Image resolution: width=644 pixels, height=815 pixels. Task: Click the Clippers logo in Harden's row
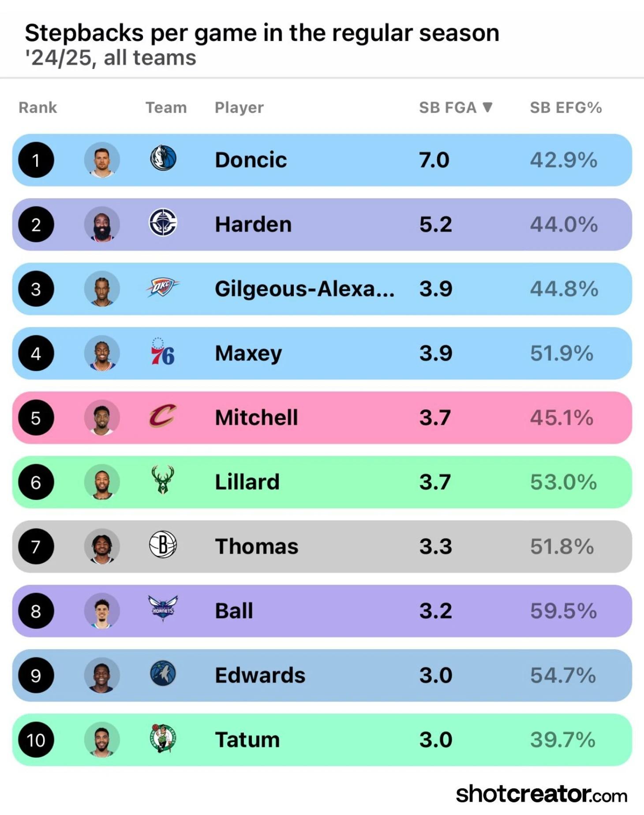163,222
